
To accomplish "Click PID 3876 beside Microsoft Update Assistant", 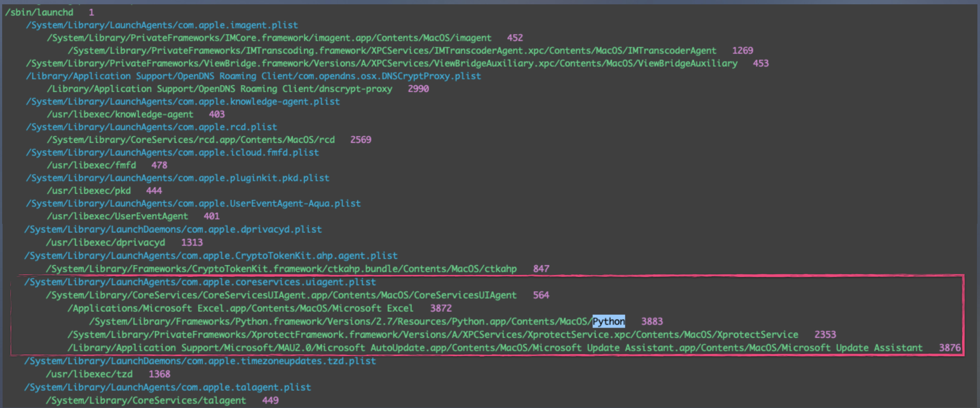I will coord(950,348).
